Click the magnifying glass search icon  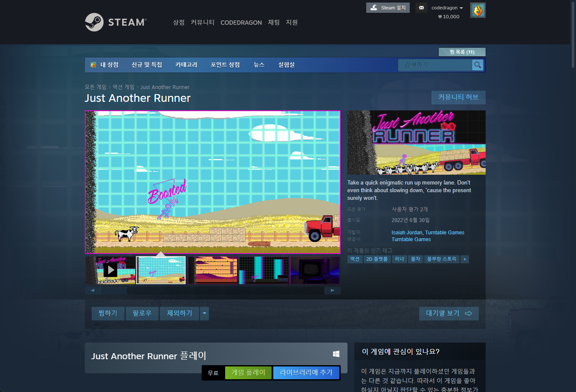(x=478, y=65)
